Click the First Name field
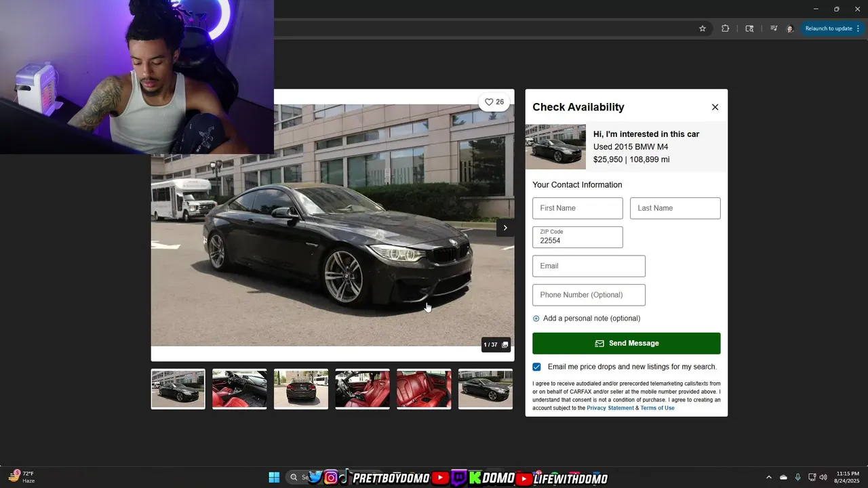 pos(578,208)
